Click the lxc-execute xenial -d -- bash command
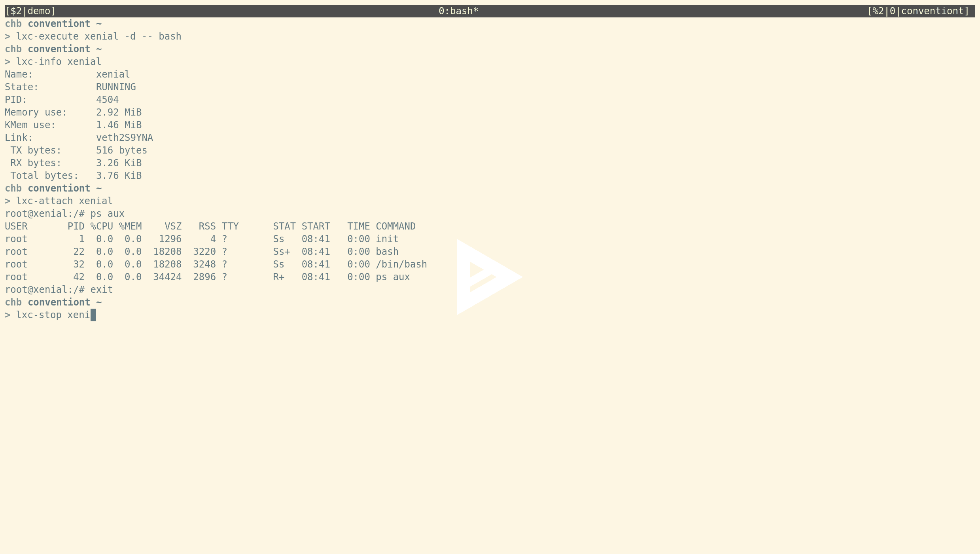The image size is (980, 554). coord(98,36)
